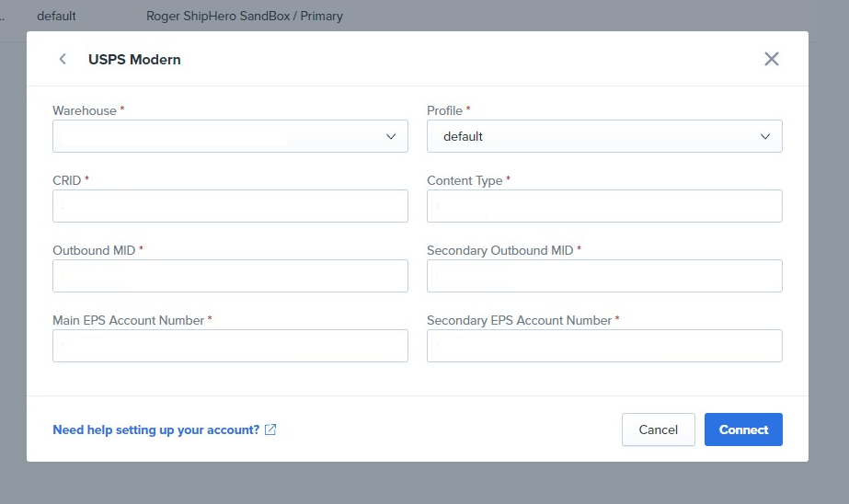Select the Secondary Outbound MID field
This screenshot has height=504, width=849.
[604, 276]
